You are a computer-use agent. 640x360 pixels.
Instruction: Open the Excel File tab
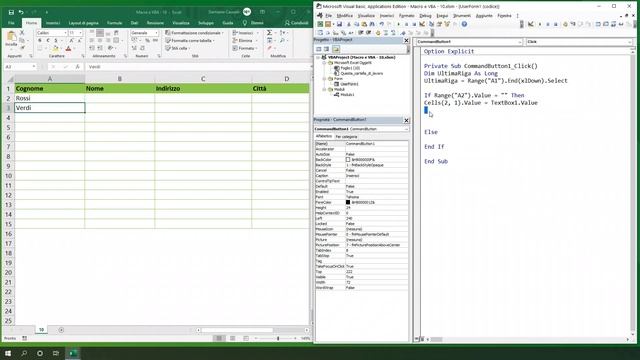point(11,23)
